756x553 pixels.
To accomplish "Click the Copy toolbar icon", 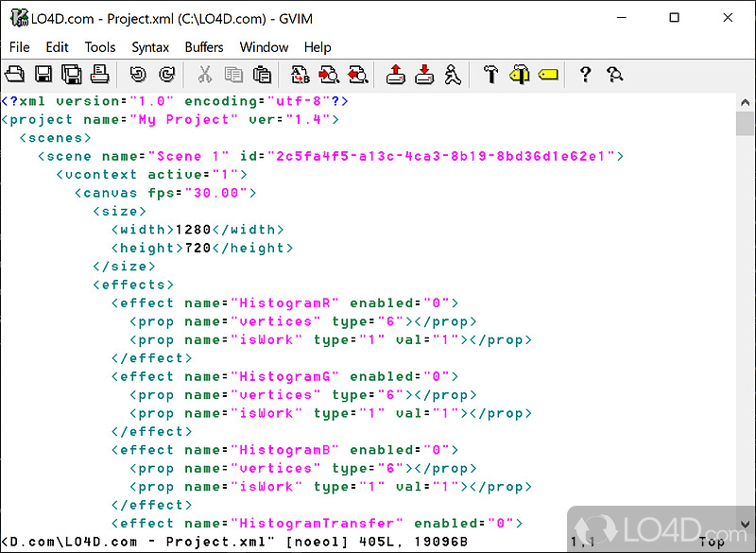I will pos(233,75).
